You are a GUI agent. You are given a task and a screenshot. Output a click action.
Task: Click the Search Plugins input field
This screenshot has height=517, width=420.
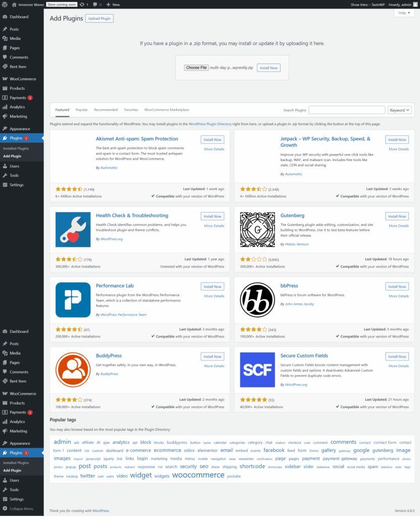(x=347, y=110)
